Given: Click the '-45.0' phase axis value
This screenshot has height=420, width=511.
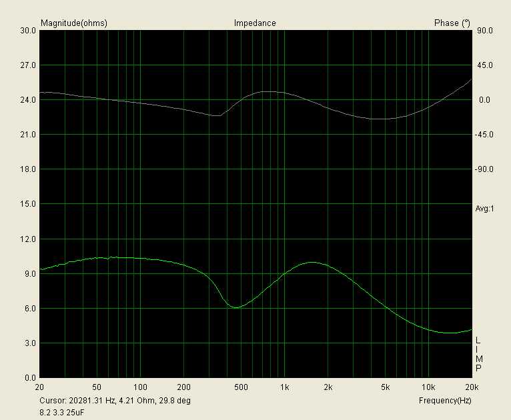Looking at the screenshot, I should [484, 135].
